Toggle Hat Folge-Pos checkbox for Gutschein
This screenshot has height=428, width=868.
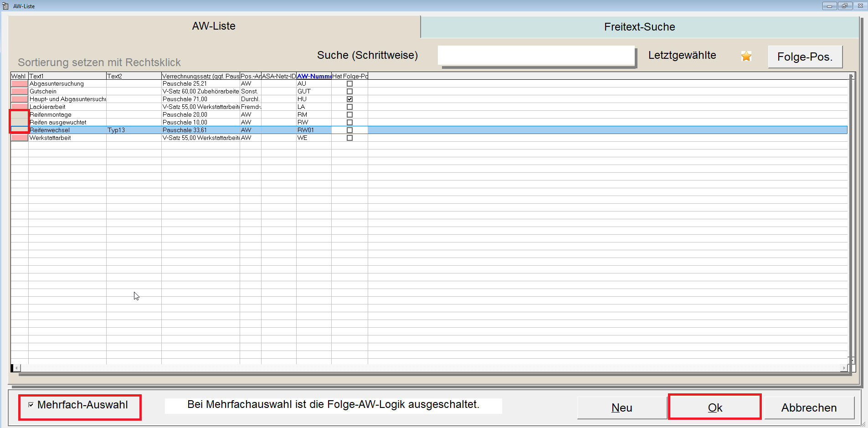point(349,92)
